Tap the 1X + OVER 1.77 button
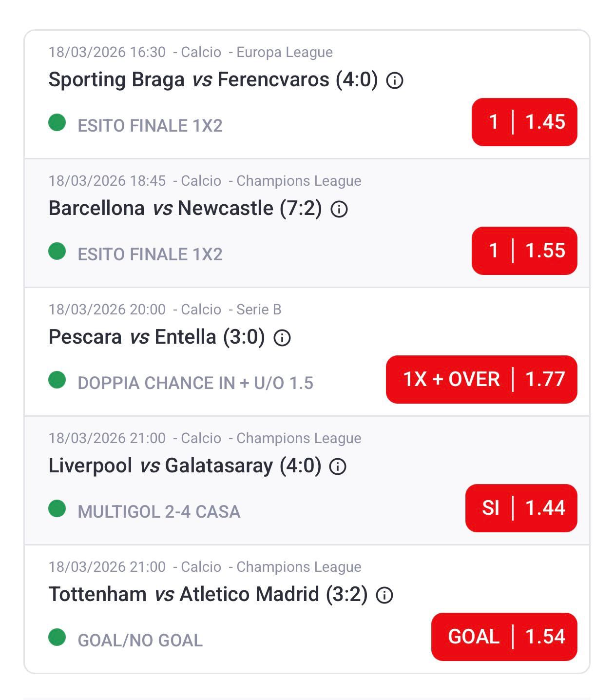The height and width of the screenshot is (700, 614). tap(481, 379)
